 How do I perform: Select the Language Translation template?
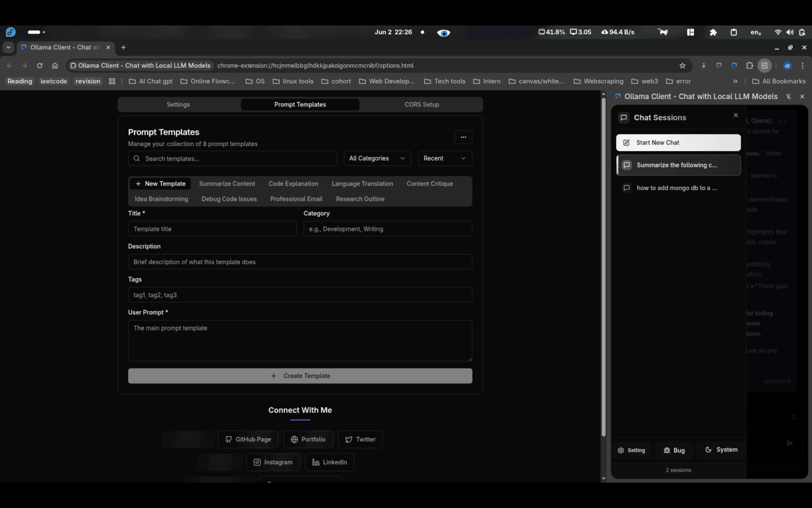coord(362,184)
